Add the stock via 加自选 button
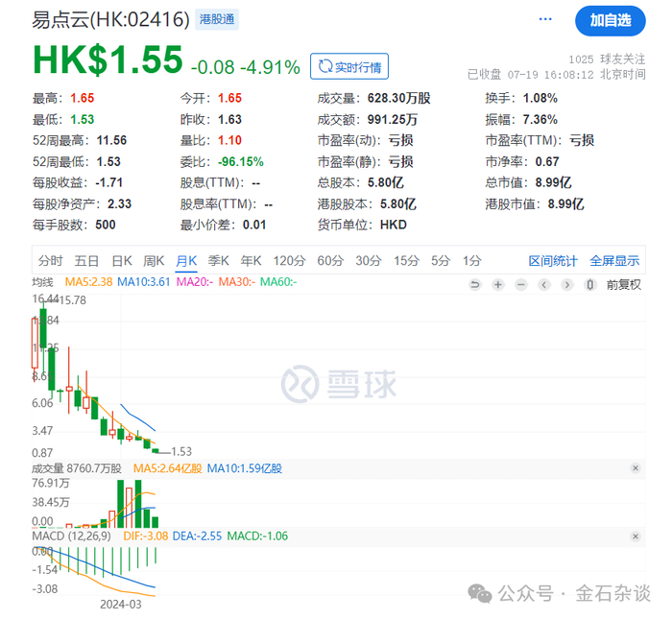Image resolution: width=672 pixels, height=620 pixels. coord(610,20)
